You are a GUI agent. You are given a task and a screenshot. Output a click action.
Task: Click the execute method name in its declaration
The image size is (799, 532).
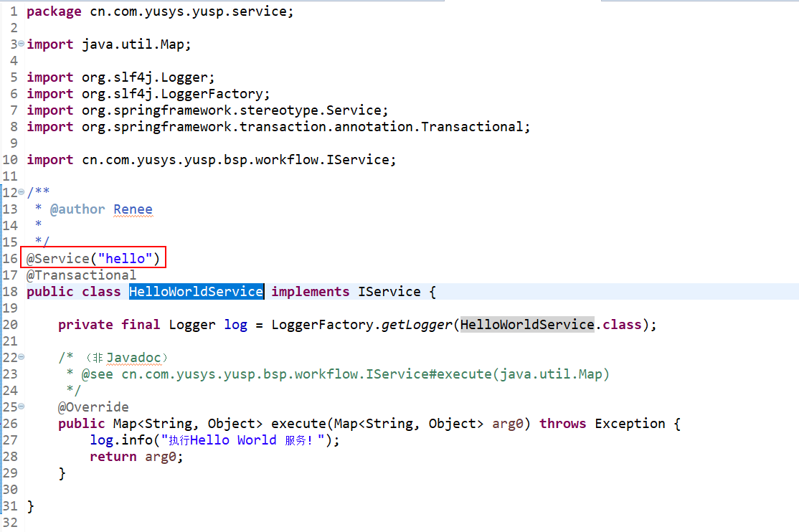point(298,424)
